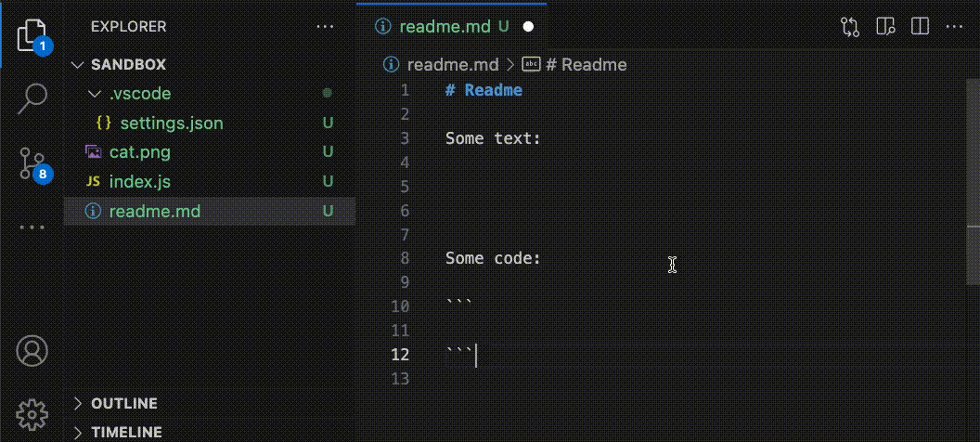This screenshot has width=980, height=442.
Task: Click U status badge beside cat.png
Action: (x=328, y=152)
